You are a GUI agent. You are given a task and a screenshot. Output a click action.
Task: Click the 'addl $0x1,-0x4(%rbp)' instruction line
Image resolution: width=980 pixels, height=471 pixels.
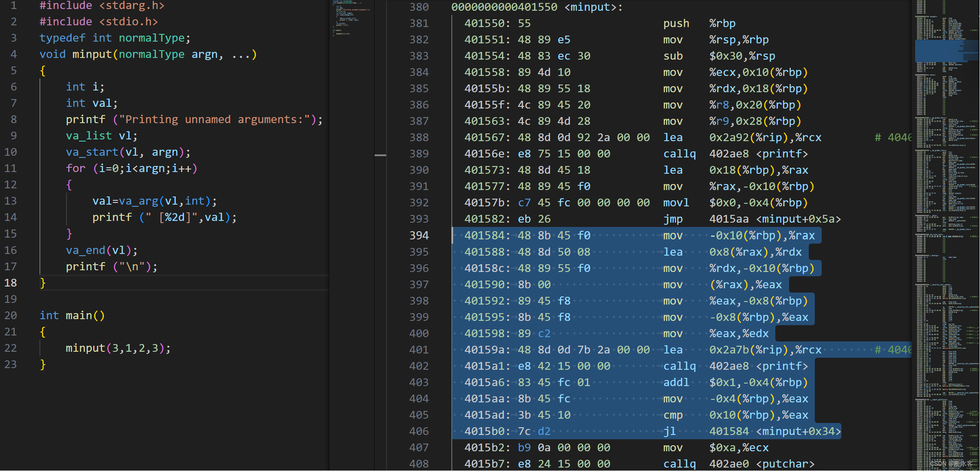coord(636,382)
